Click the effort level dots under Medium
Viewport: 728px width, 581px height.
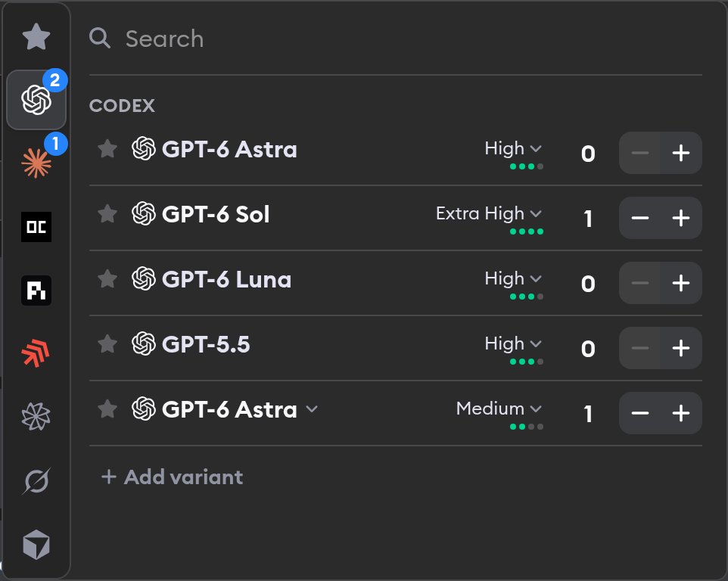[x=527, y=427]
